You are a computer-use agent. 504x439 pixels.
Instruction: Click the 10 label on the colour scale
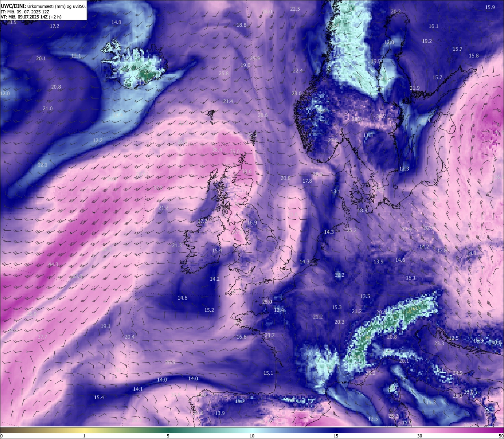252,436
